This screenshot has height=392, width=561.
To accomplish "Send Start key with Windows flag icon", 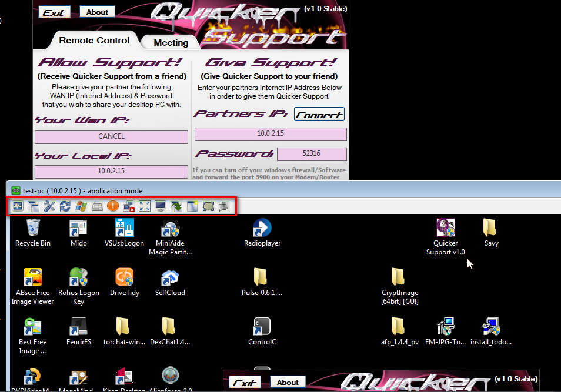I will 81,206.
